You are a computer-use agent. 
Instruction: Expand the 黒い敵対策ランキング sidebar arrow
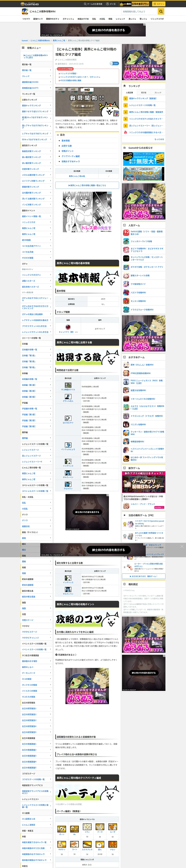[x=51, y=157]
